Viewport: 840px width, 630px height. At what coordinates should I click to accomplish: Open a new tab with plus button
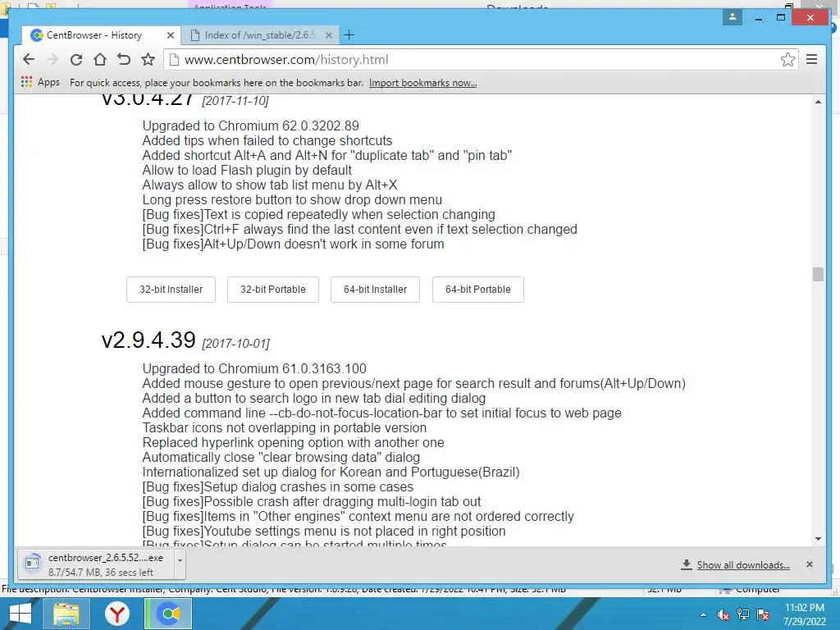349,35
